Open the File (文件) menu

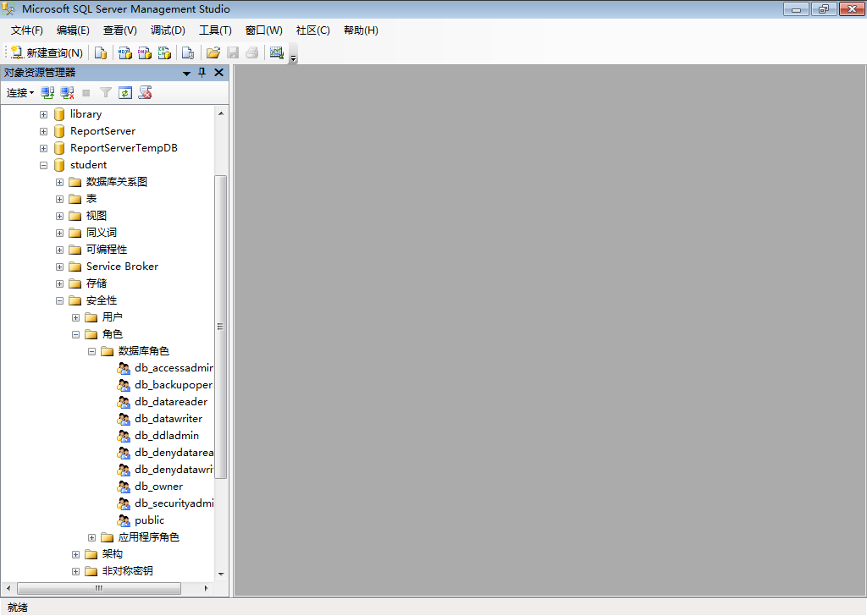click(x=26, y=30)
